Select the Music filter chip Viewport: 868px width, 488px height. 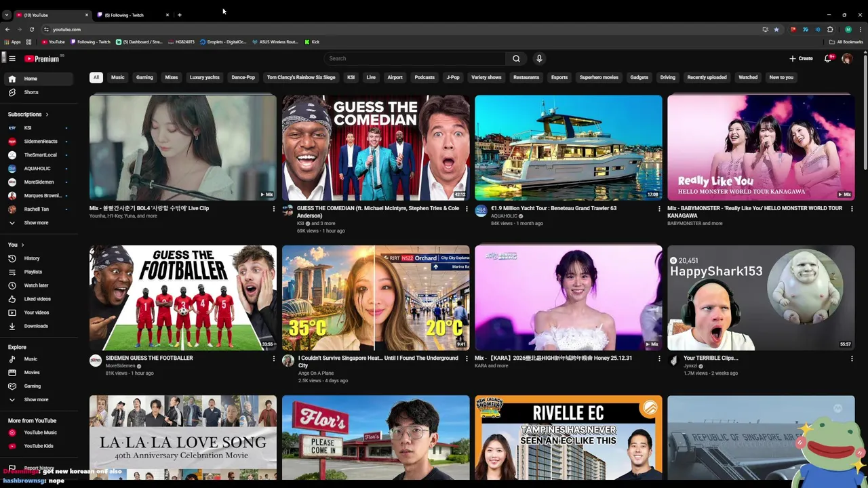click(x=118, y=77)
